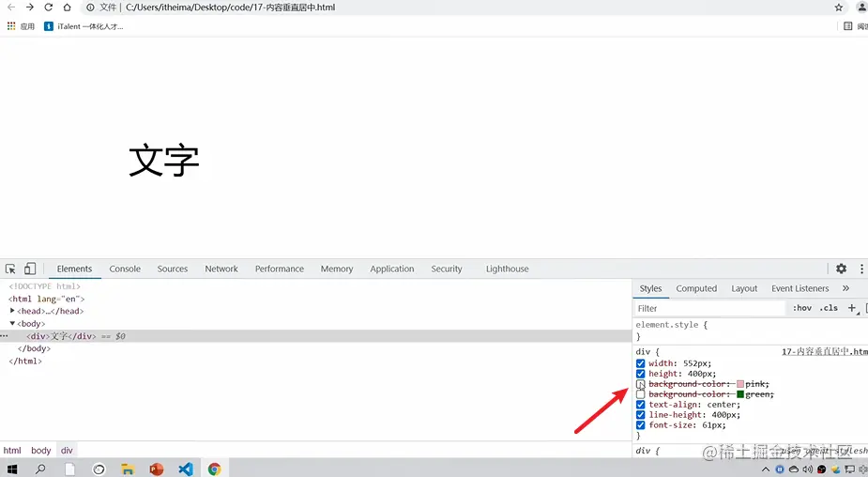Open the Security tab

coord(446,269)
